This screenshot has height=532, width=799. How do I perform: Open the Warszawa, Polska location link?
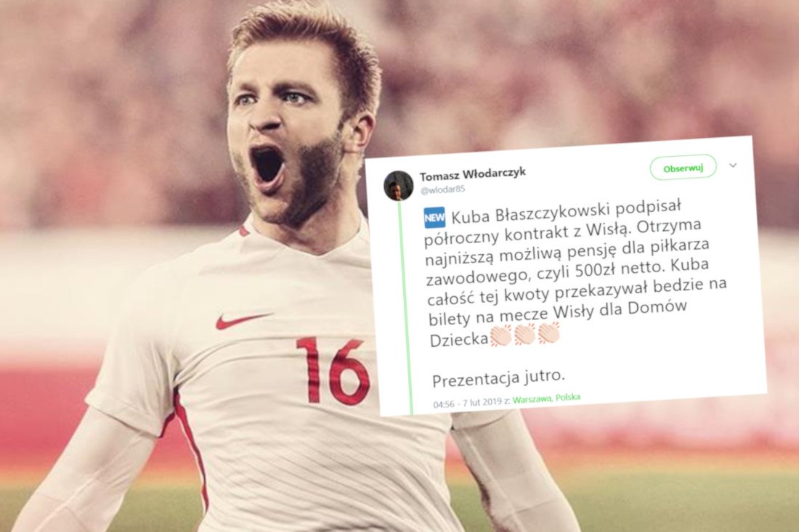[546, 398]
